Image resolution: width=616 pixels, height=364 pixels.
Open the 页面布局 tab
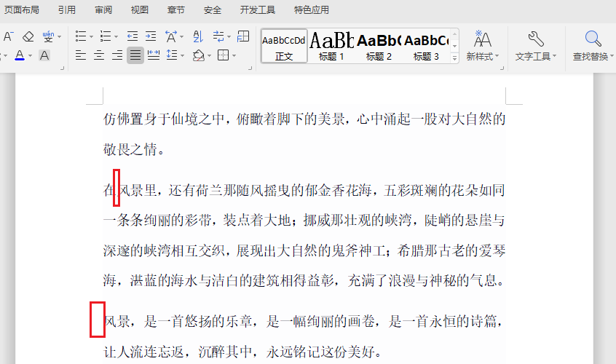(22, 9)
